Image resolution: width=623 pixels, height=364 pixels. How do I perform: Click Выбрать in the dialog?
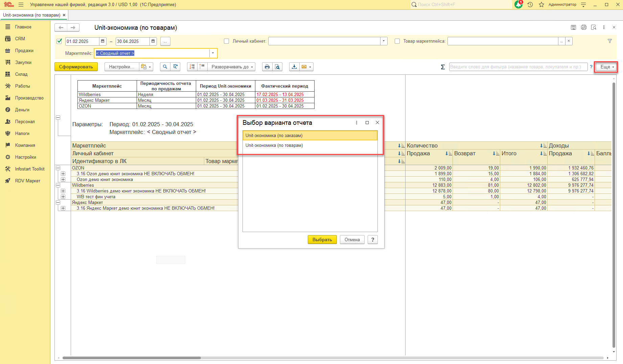pos(322,240)
